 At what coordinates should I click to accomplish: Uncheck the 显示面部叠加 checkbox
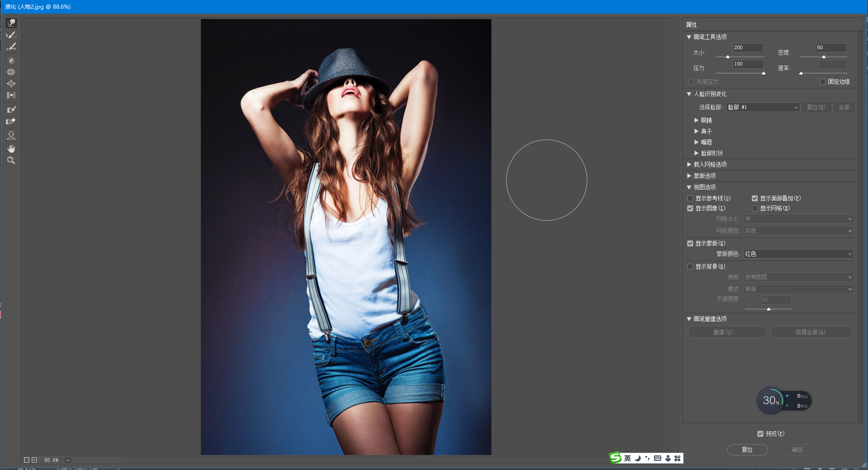tap(755, 199)
